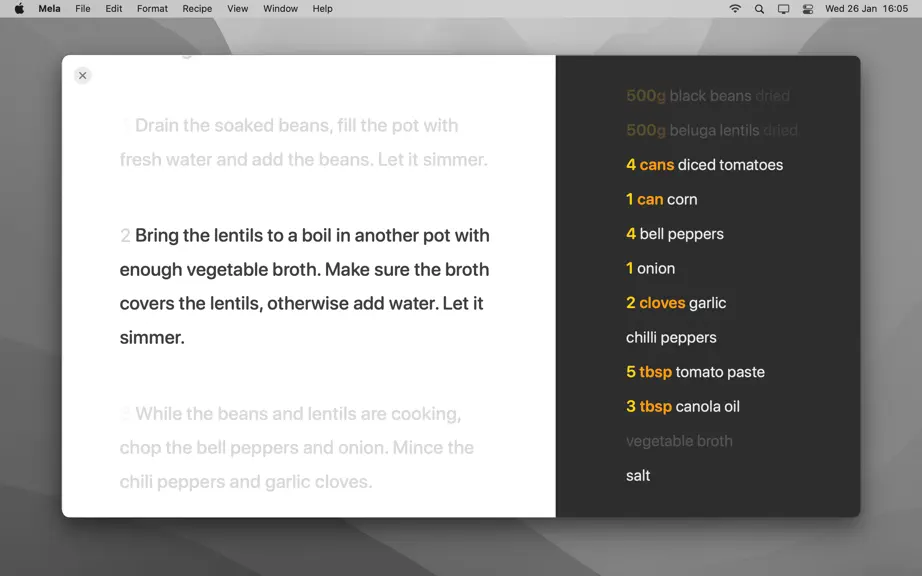
Task: Select the 5 tbsp tomato paste ingredient
Action: click(695, 372)
